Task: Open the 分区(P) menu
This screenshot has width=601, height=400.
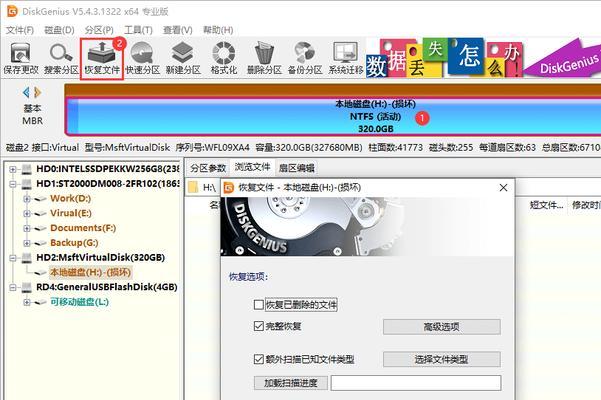Action: 99,30
